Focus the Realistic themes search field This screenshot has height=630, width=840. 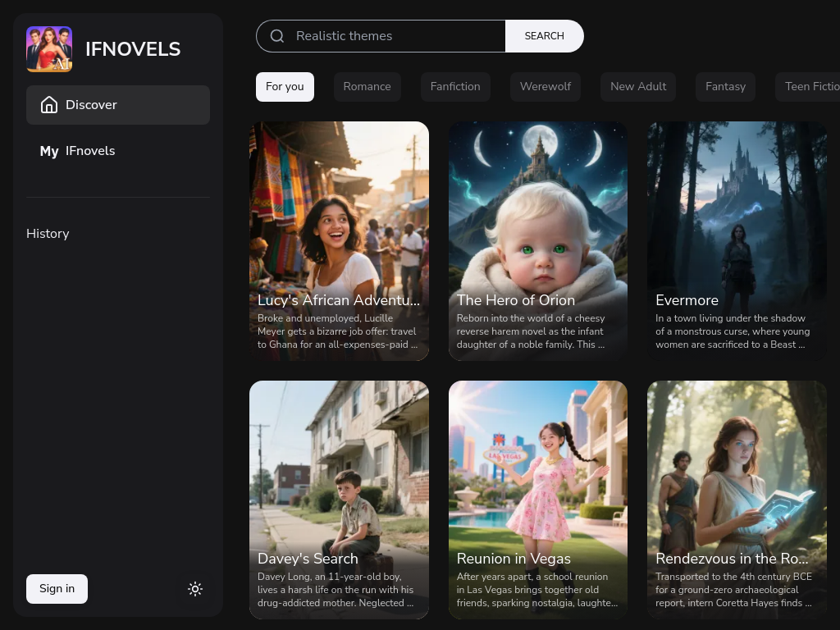pos(394,36)
